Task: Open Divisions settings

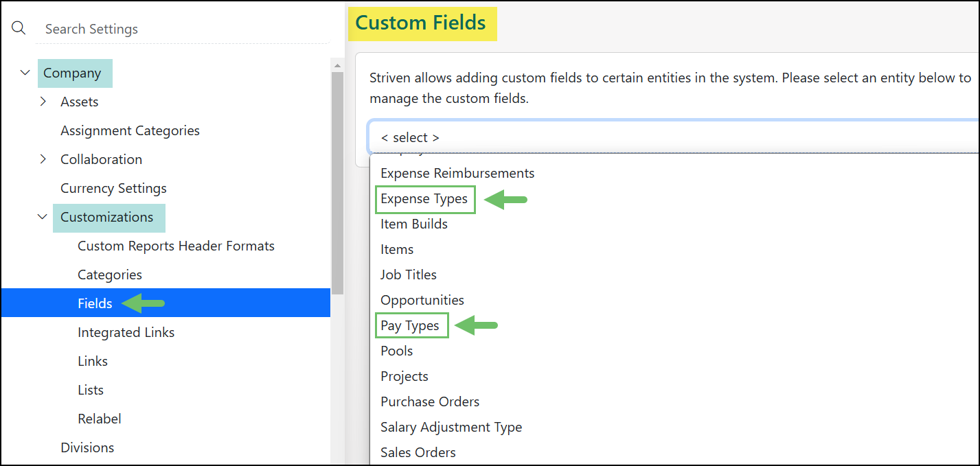Action: 87,447
